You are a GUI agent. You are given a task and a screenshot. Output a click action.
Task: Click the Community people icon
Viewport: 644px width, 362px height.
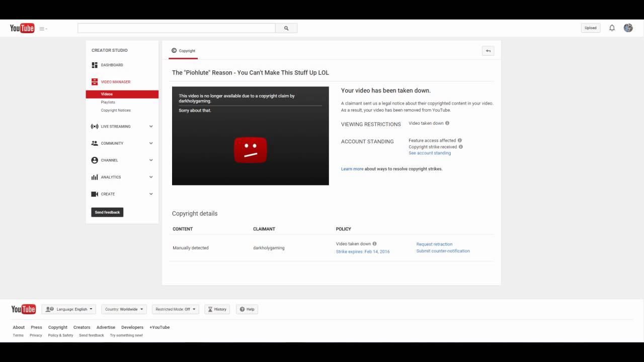click(x=95, y=143)
